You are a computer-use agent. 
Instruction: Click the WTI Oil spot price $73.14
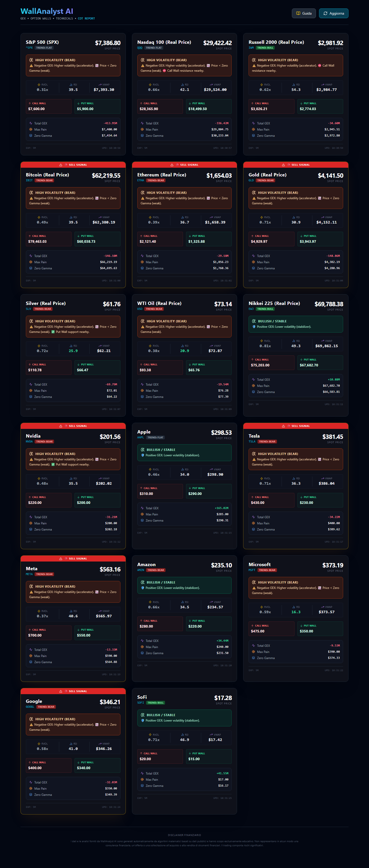[x=223, y=304]
